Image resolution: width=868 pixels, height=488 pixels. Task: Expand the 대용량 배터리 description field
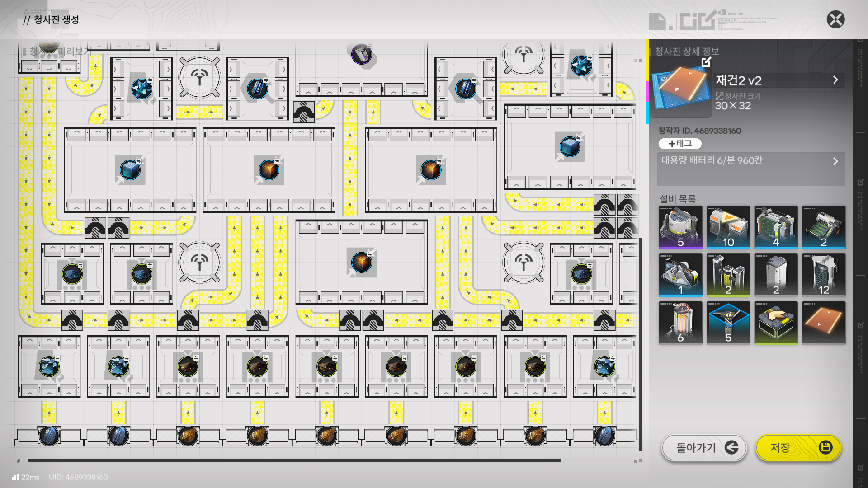click(x=835, y=161)
